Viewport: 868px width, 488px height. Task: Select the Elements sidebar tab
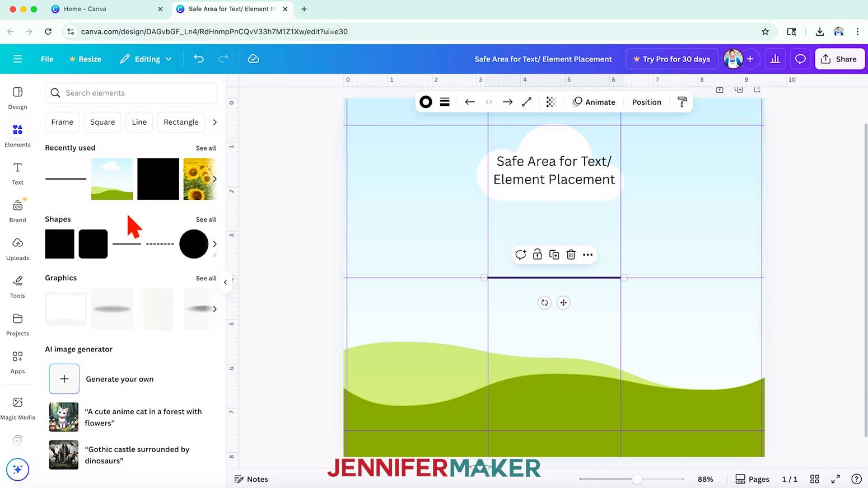(17, 136)
